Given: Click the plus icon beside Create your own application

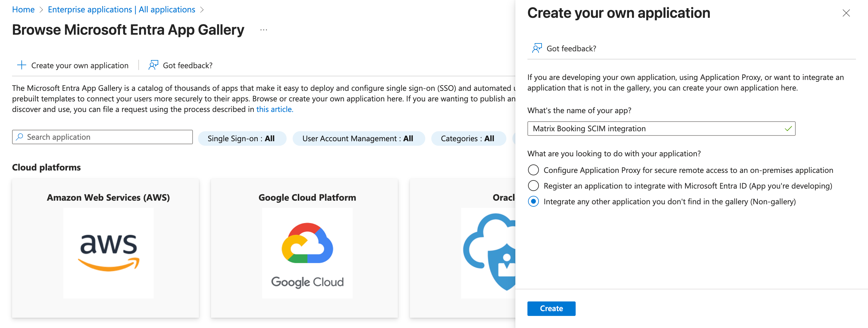Looking at the screenshot, I should 22,65.
